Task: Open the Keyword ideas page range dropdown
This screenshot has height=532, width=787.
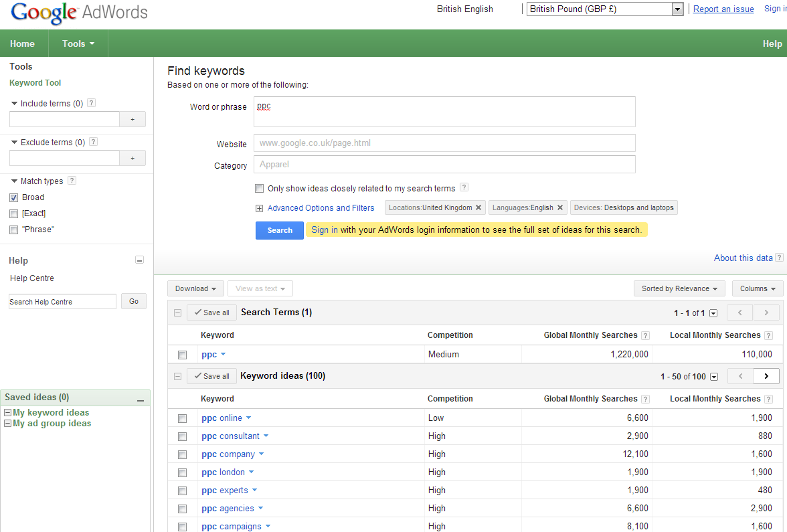Action: [714, 376]
